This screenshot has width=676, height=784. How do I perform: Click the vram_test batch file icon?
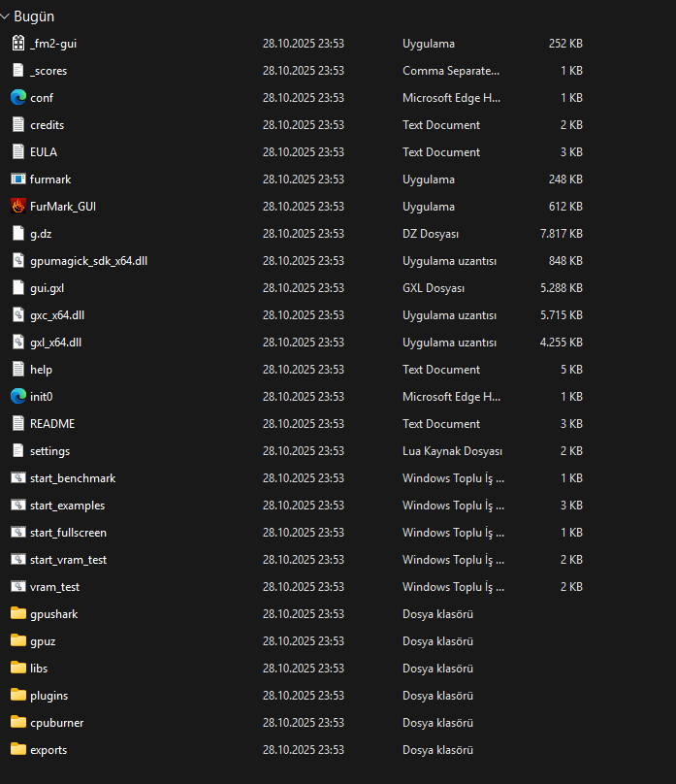[x=18, y=586]
